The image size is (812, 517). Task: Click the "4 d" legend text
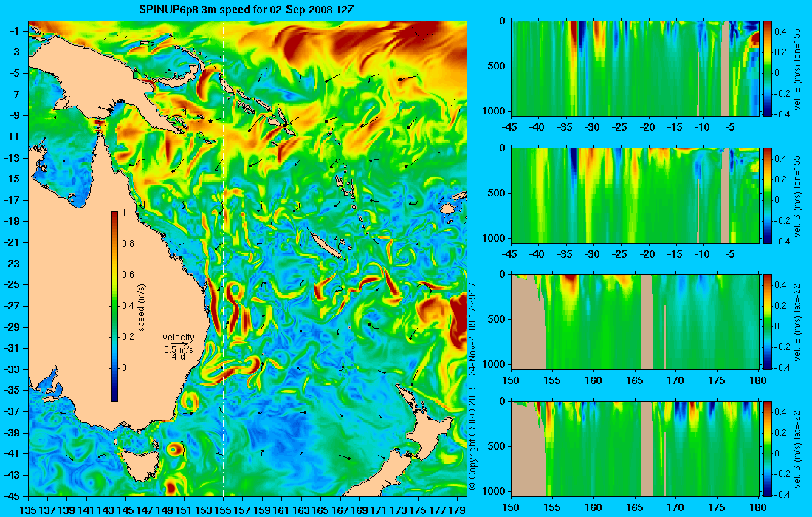[179, 357]
